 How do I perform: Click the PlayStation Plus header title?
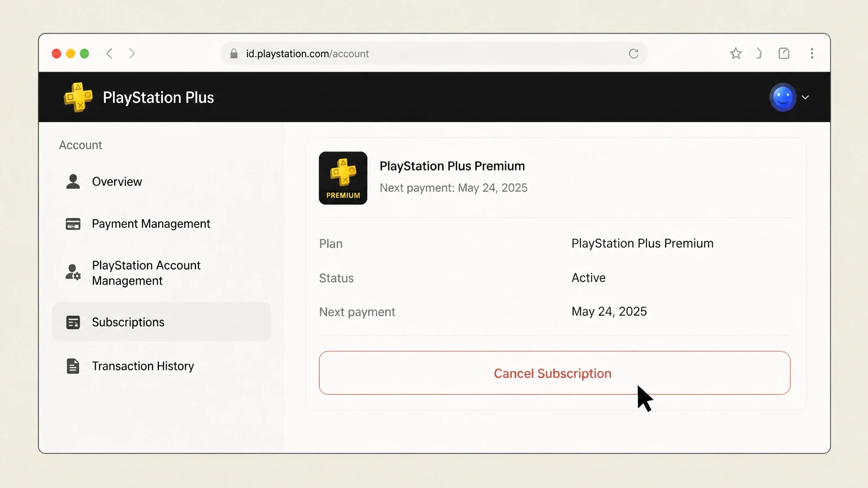[x=158, y=98]
